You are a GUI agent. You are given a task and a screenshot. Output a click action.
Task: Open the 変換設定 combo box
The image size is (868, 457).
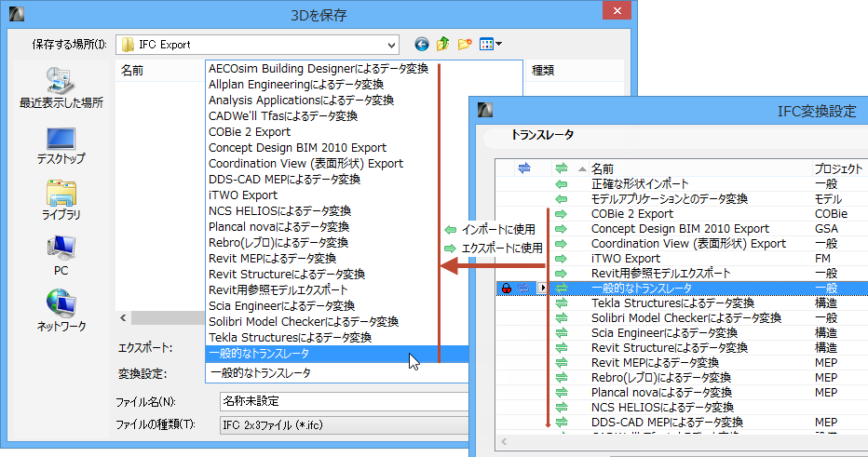pyautogui.click(x=336, y=373)
